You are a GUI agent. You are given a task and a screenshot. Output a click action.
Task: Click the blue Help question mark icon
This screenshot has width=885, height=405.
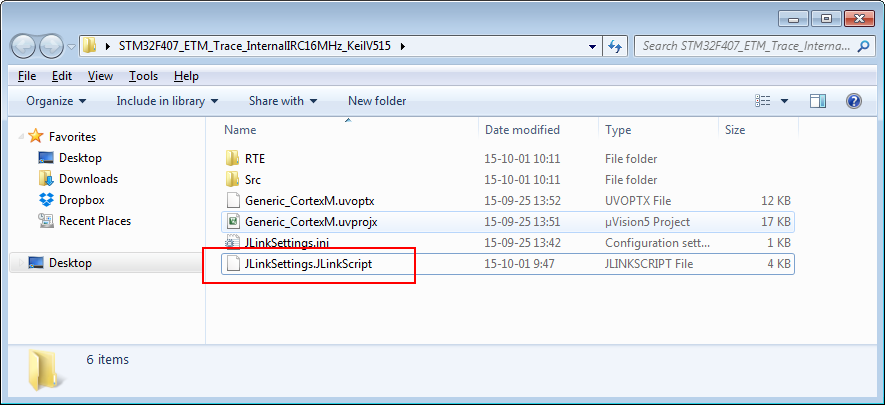pyautogui.click(x=854, y=101)
